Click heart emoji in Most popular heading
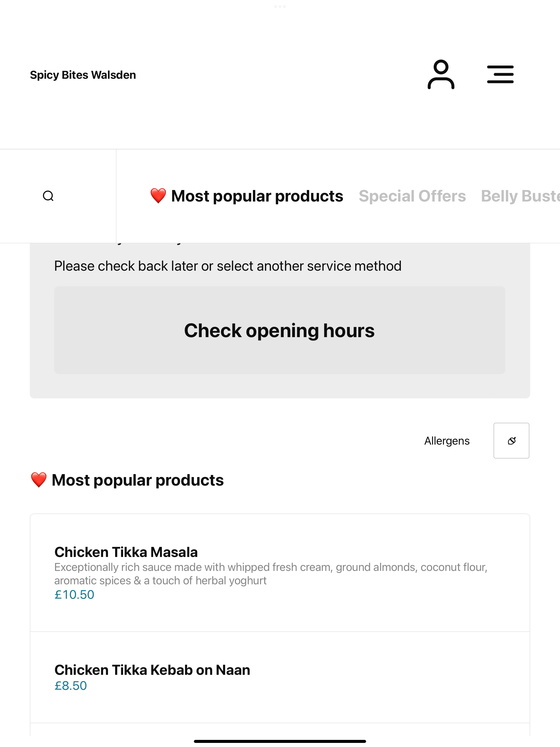 tap(39, 480)
